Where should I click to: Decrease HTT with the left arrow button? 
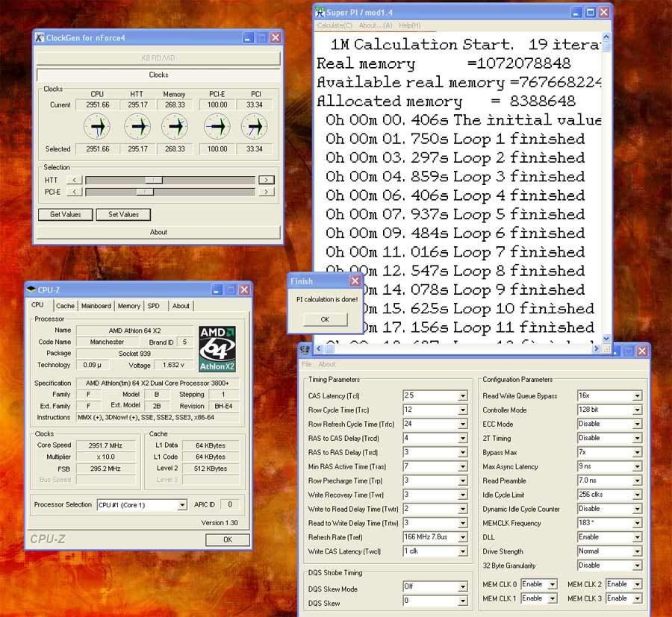point(75,180)
